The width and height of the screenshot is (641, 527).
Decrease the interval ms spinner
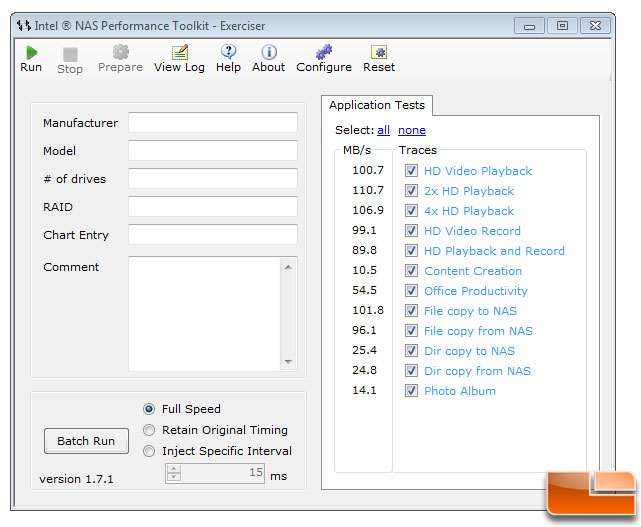point(174,477)
